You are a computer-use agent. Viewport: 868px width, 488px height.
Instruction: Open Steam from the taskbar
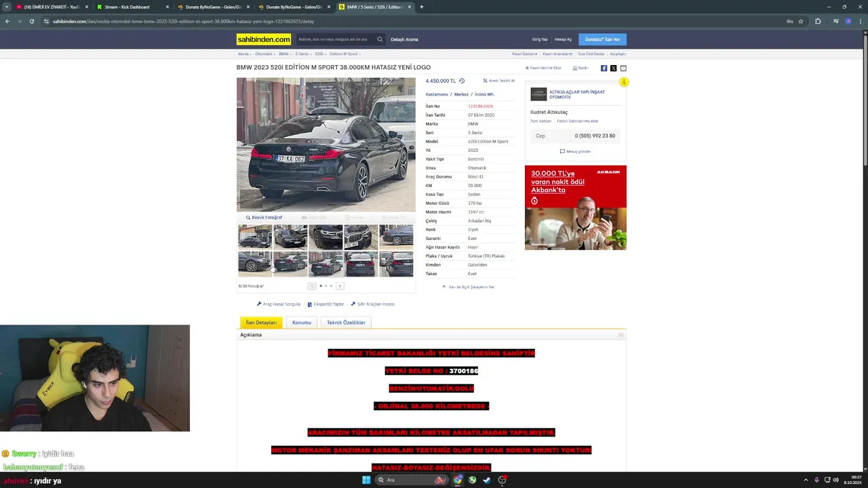coord(487,480)
